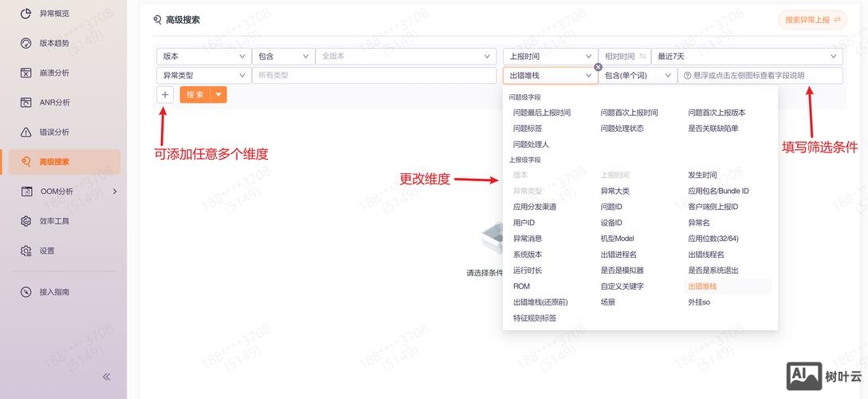Click the field help question-mark icon

pyautogui.click(x=688, y=76)
